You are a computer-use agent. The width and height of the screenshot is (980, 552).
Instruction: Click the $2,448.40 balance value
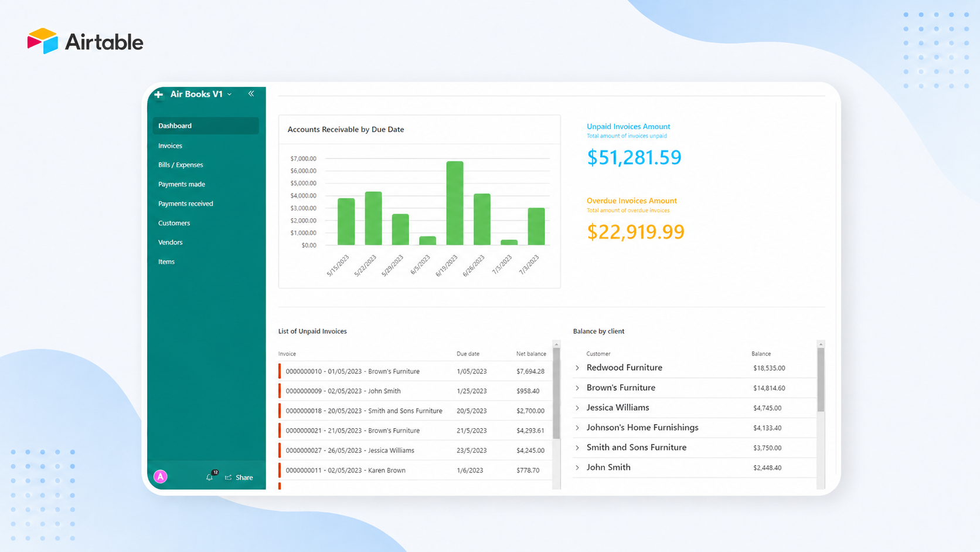tap(767, 468)
